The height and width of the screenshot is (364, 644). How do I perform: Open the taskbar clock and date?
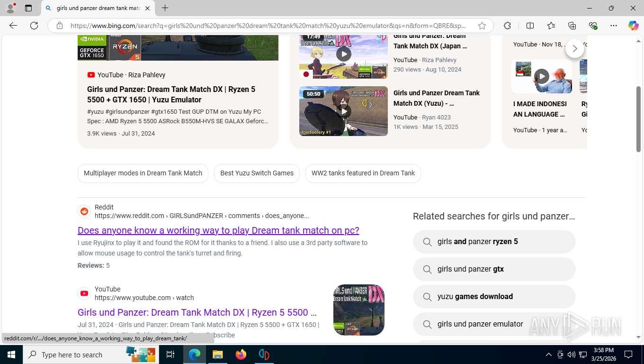(603, 355)
